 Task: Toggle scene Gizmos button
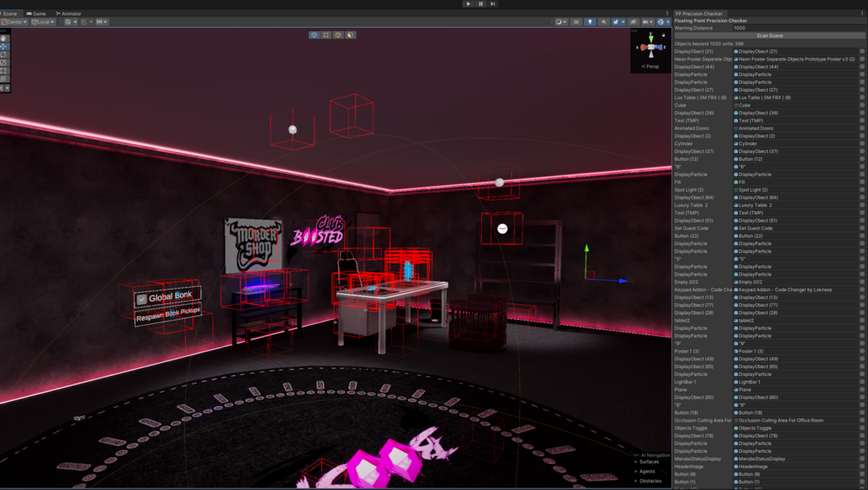[661, 22]
